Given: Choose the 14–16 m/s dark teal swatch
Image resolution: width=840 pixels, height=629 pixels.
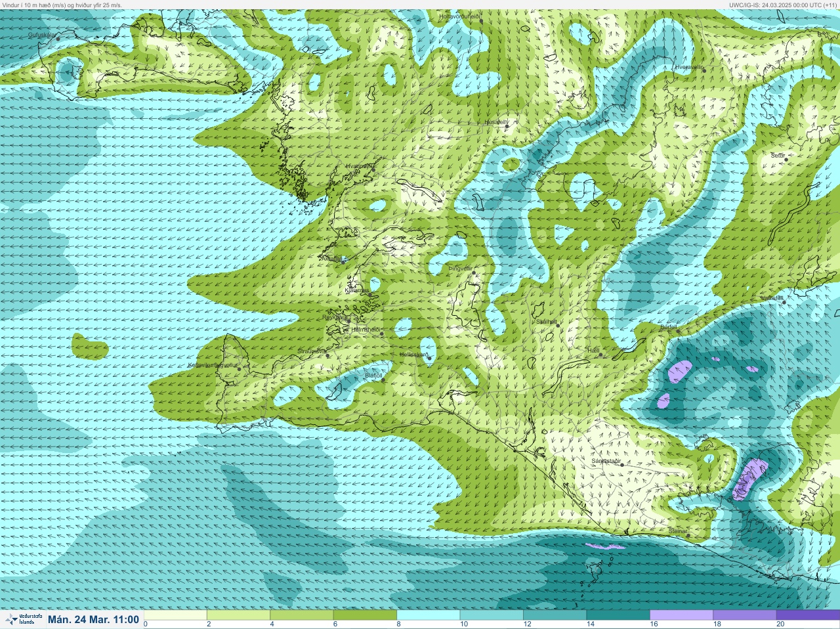Looking at the screenshot, I should click(x=618, y=615).
